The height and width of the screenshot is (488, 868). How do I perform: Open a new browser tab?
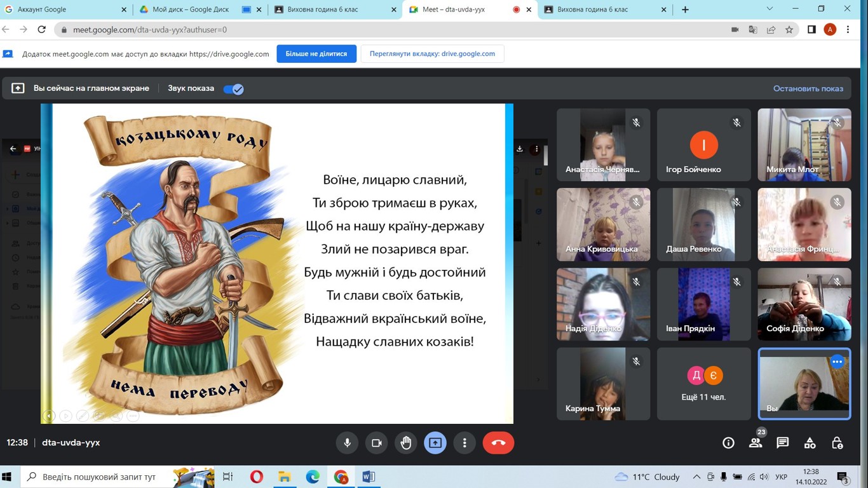tap(685, 10)
